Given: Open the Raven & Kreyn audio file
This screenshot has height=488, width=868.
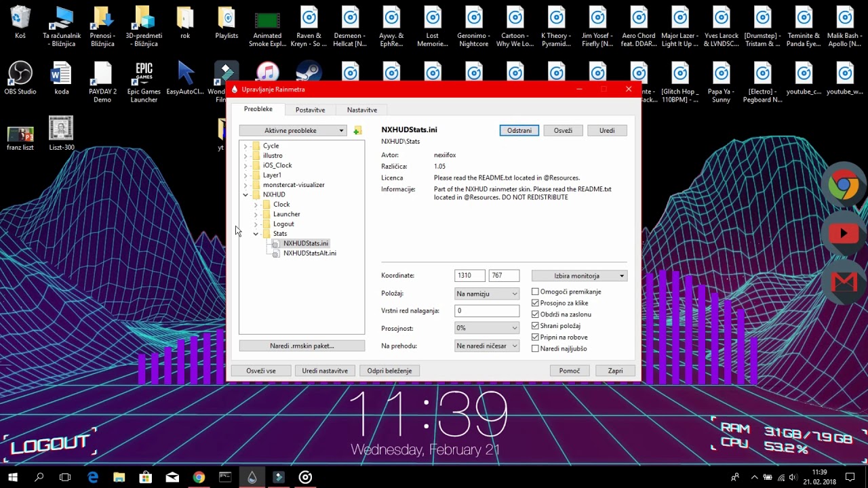Looking at the screenshot, I should [309, 27].
